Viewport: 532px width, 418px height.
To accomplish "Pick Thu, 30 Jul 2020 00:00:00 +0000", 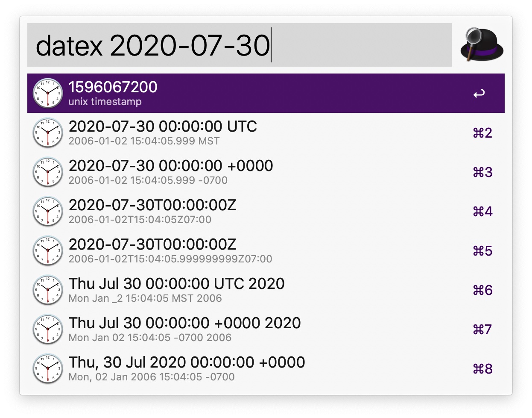I will (266, 368).
